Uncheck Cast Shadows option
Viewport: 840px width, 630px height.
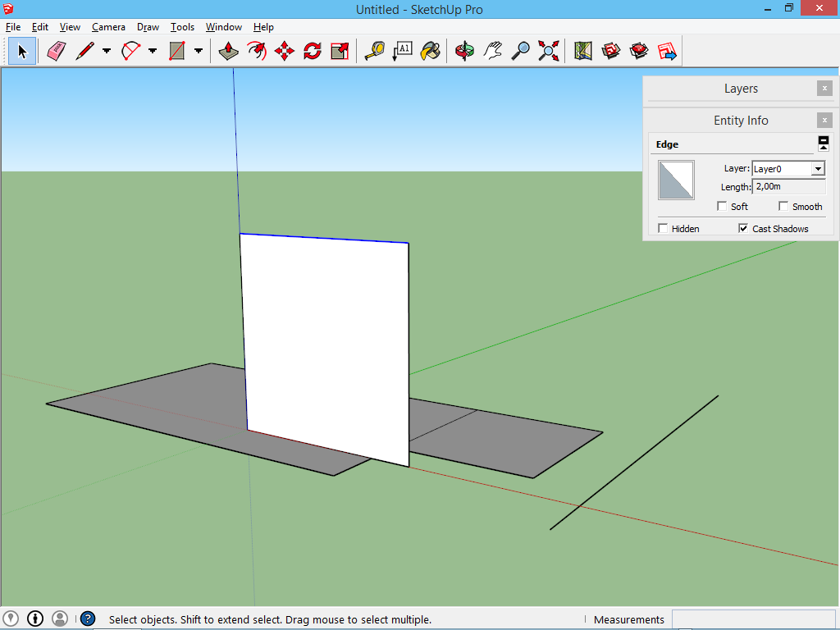point(743,229)
